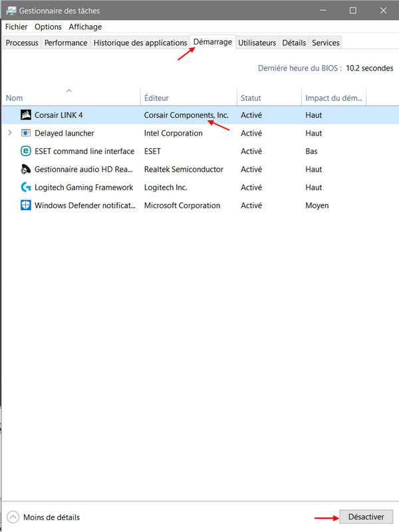Click the Logitech Gaming Framework G icon
The width and height of the screenshot is (399, 532).
click(26, 187)
